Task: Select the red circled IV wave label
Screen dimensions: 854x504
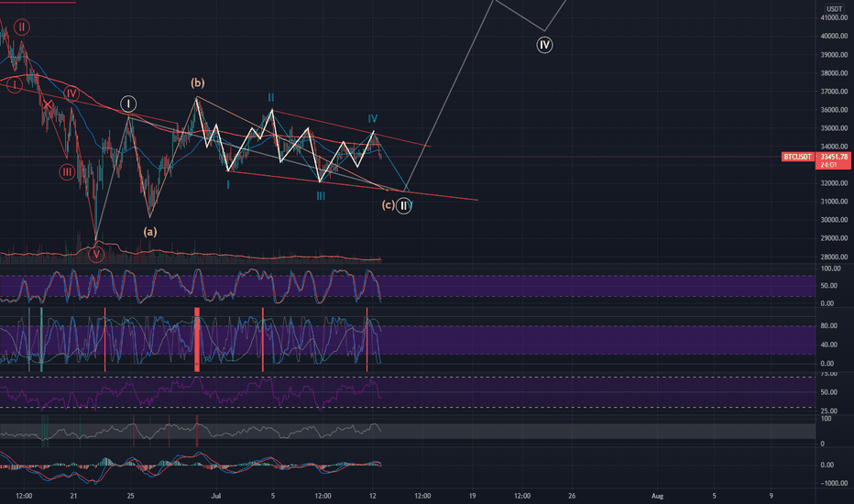Action: click(x=71, y=93)
